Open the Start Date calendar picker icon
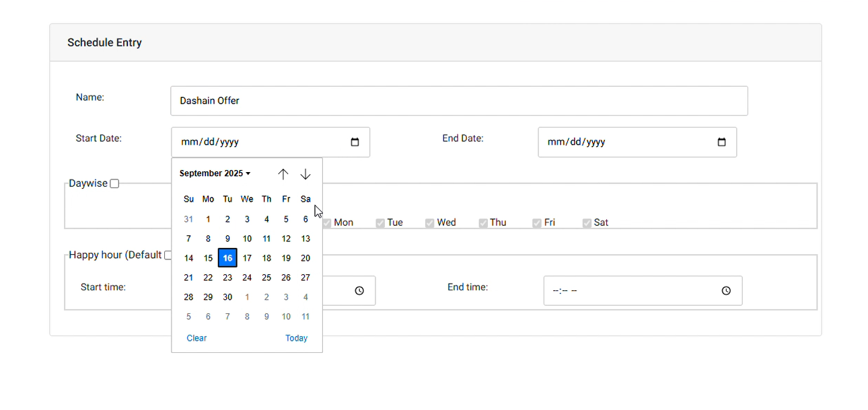 355,142
